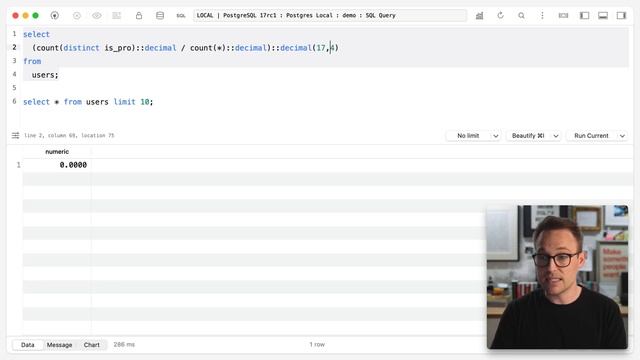This screenshot has height=360, width=640.
Task: Click 'is_pro' in the query on line 2
Action: pyautogui.click(x=118, y=48)
